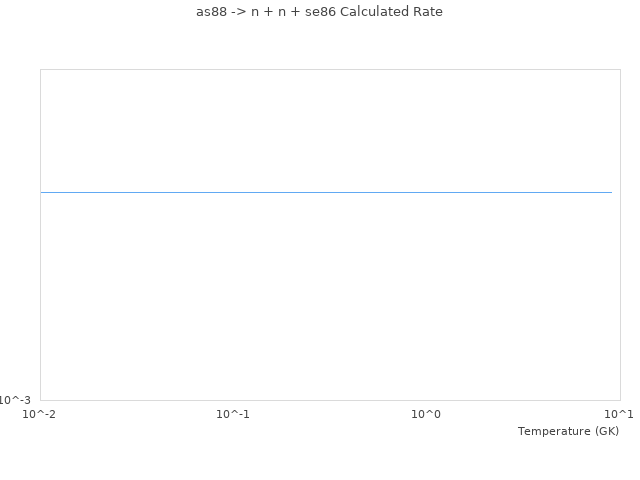This screenshot has height=480, width=640.
Task: Click the Temperature (GK) axis label
Action: 568,431
